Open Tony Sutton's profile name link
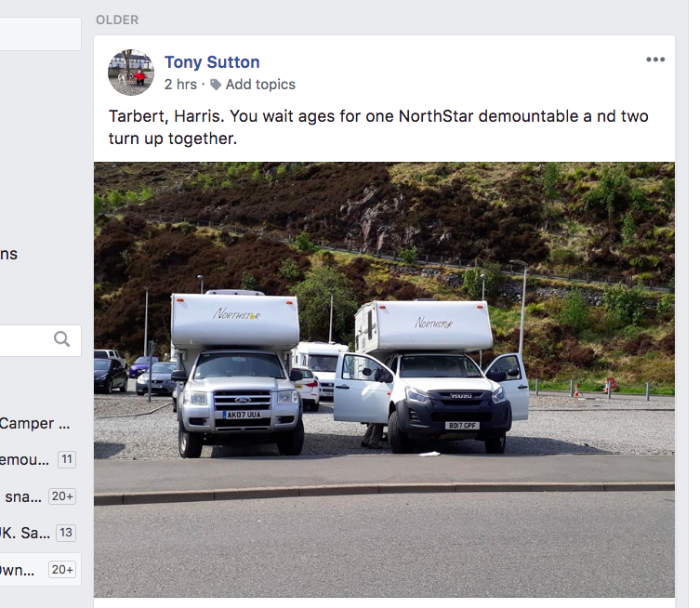Screen dimensions: 700x608 point(212,62)
